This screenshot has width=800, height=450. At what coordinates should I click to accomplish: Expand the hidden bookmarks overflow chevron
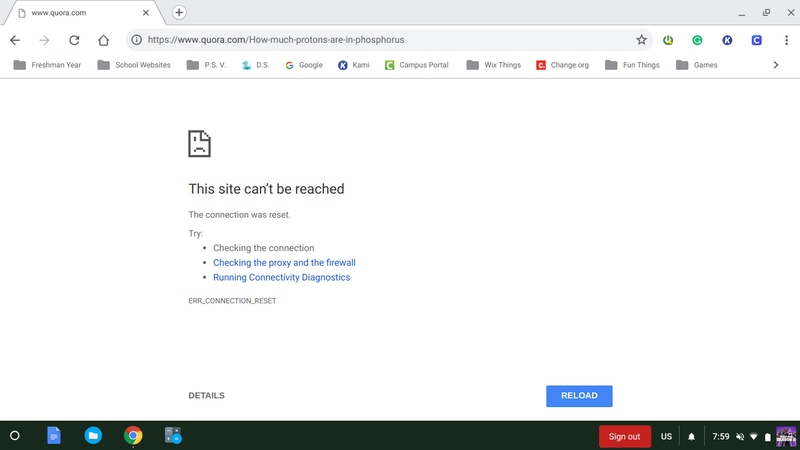click(776, 65)
